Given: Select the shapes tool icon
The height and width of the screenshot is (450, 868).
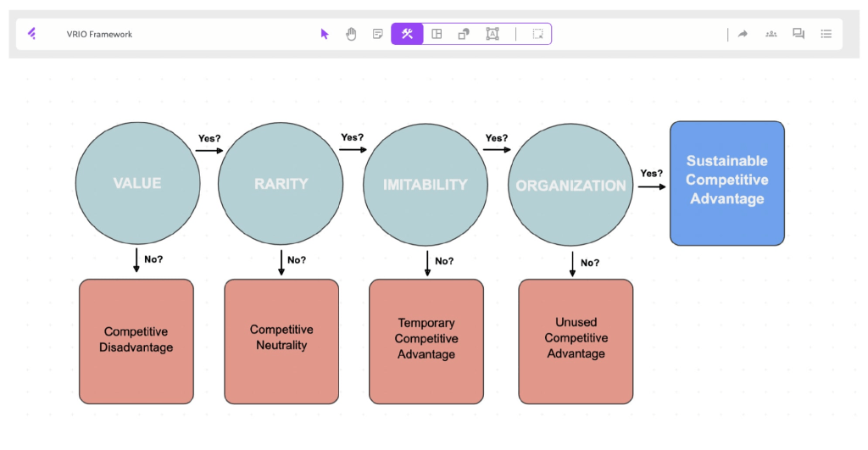Looking at the screenshot, I should [x=464, y=34].
